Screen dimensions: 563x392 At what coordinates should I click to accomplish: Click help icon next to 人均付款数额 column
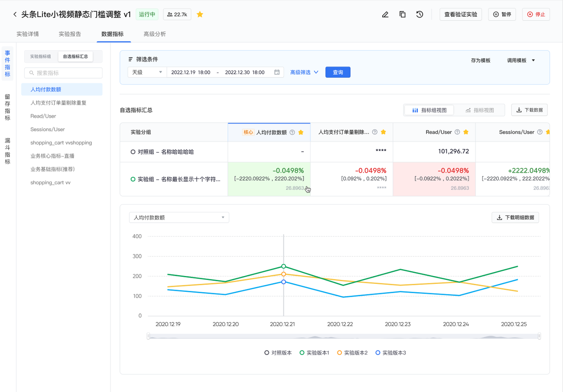pyautogui.click(x=292, y=132)
